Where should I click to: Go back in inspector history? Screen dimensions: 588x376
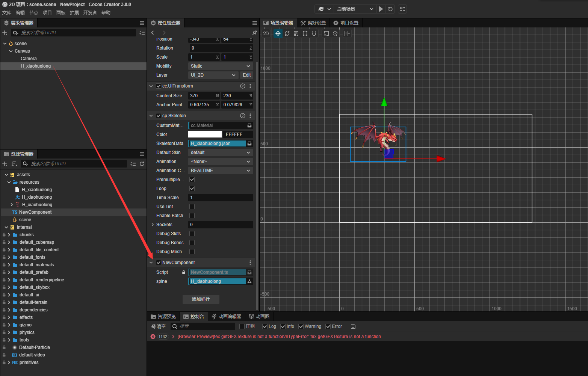point(153,33)
